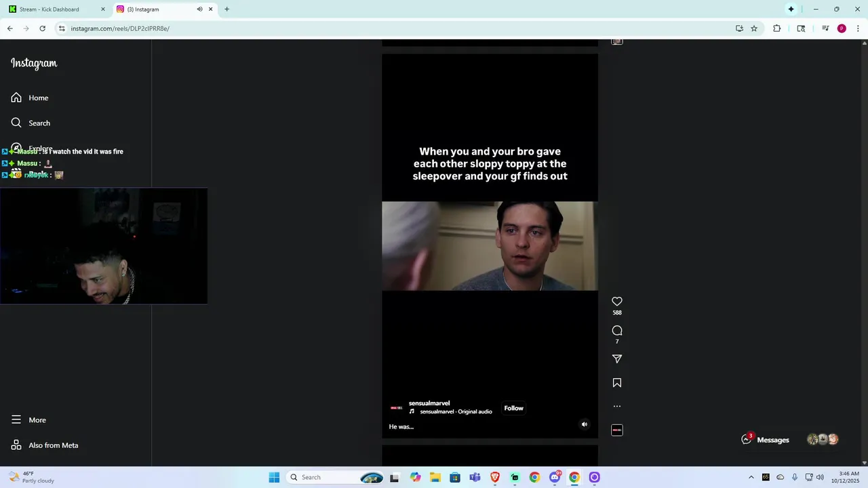Open Chrome profile P avatar
The image size is (868, 488).
pos(842,28)
